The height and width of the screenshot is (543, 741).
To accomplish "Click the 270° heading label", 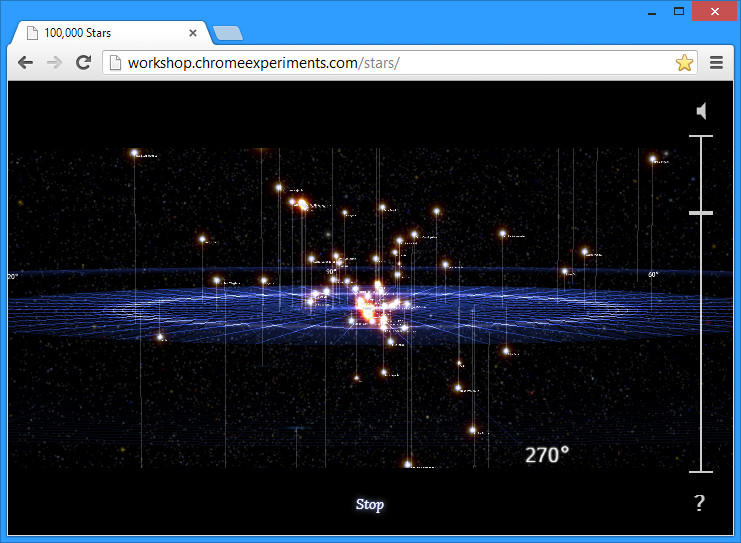I will click(547, 455).
